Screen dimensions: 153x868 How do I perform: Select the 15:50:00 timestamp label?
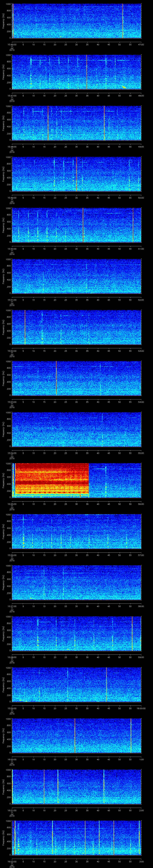(12, 249)
